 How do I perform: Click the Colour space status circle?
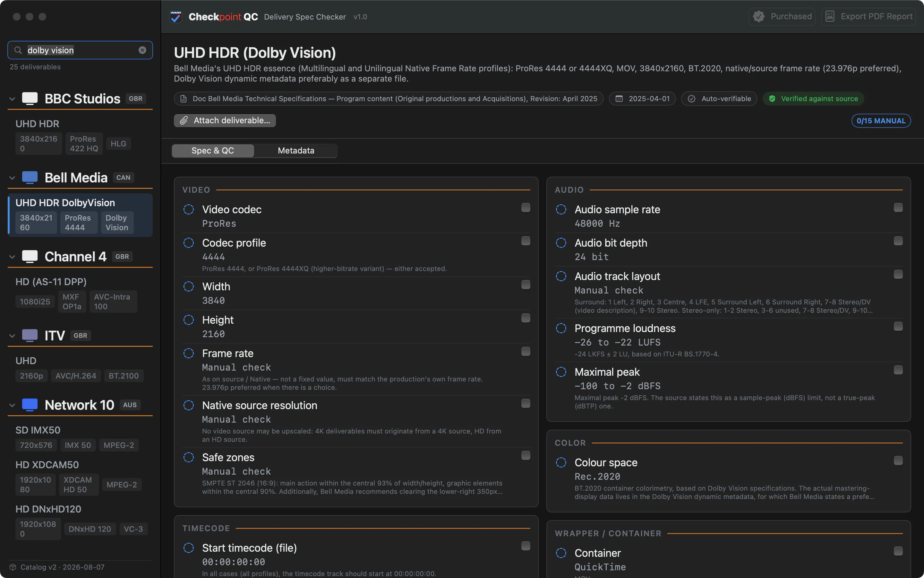tap(561, 462)
